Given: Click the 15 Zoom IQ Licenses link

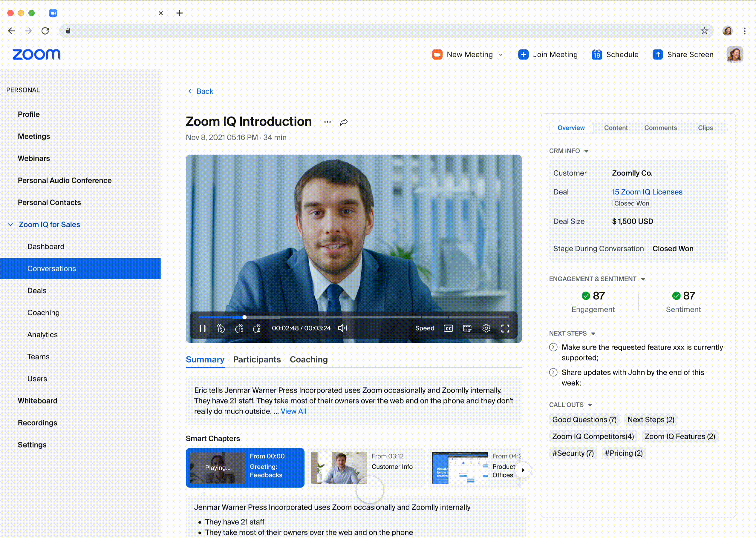Looking at the screenshot, I should point(647,192).
